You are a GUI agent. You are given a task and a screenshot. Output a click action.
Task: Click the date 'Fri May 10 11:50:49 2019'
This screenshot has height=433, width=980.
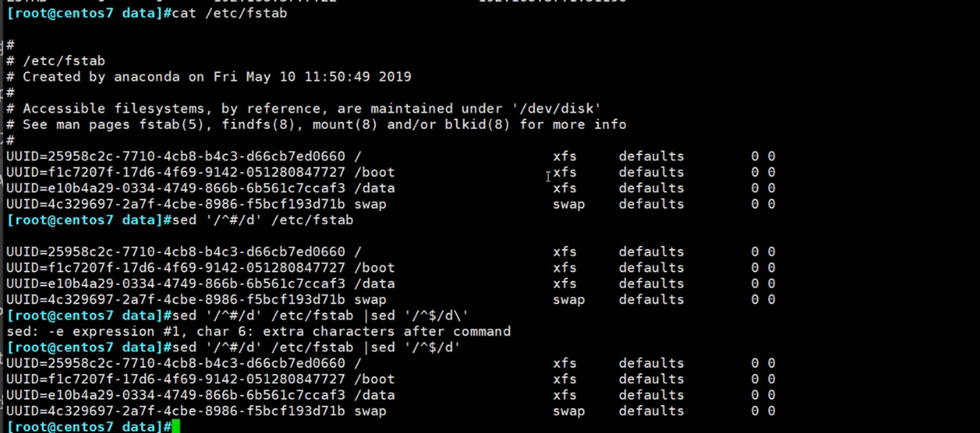pos(312,77)
